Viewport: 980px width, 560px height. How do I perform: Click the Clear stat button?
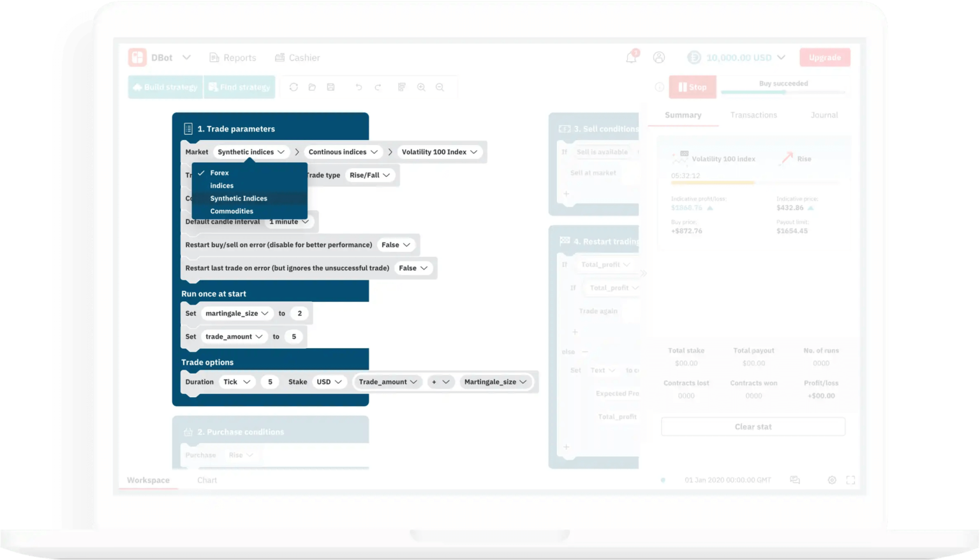click(753, 427)
